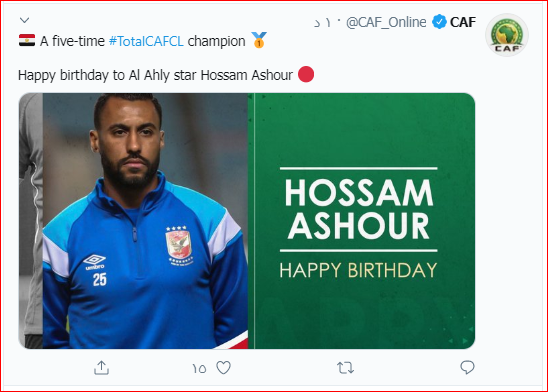The height and width of the screenshot is (392, 548).
Task: Click the likes count number
Action: tap(199, 368)
